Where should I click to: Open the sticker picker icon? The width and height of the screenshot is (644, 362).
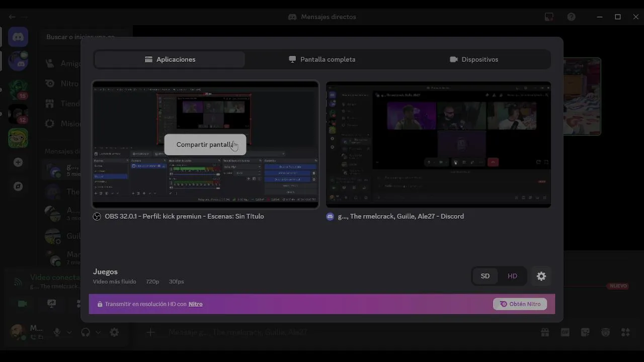click(585, 332)
